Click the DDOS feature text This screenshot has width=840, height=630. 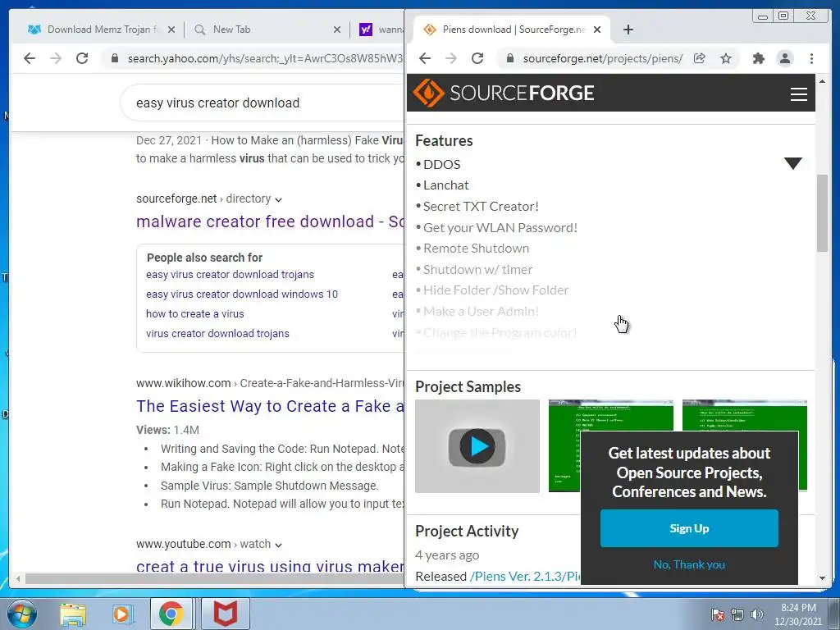point(441,164)
